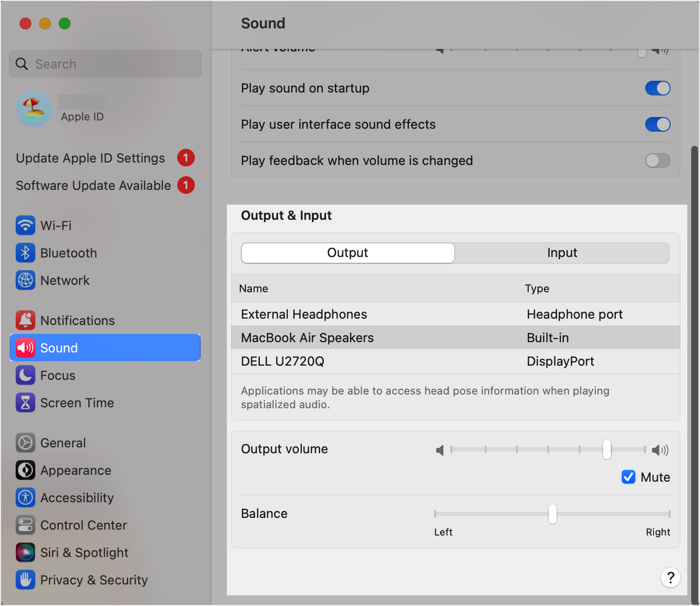Enable Play feedback when volume is changed
Viewport: 700px width, 606px height.
[657, 160]
